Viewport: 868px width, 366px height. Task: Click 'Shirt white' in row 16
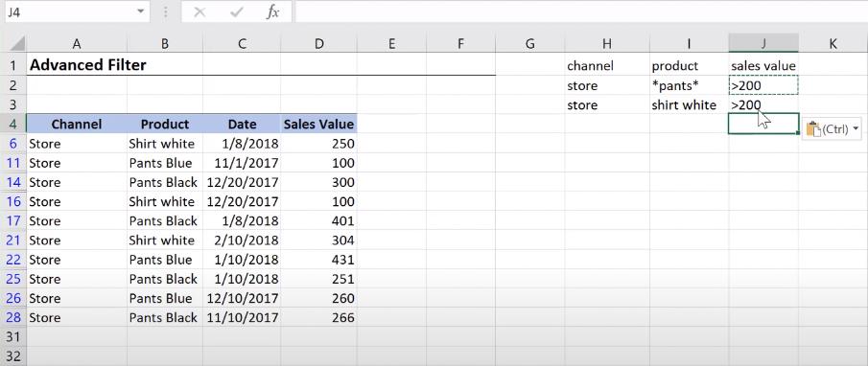(165, 202)
